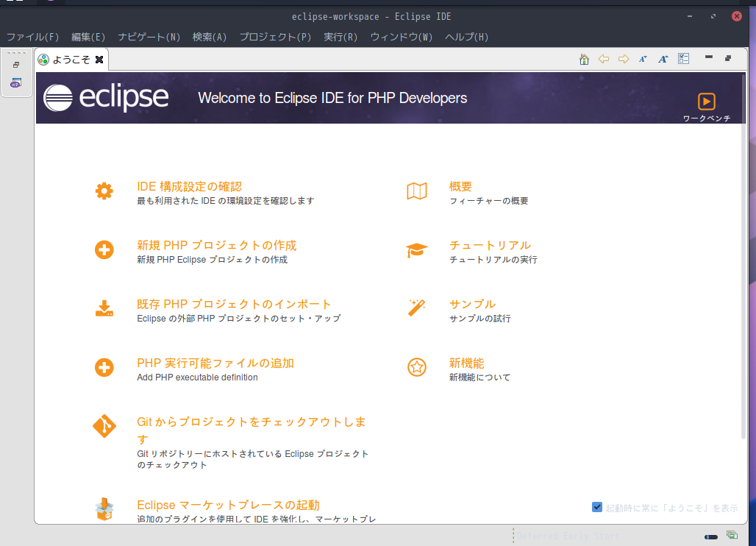The height and width of the screenshot is (546, 756).
Task: Open Eclipse マーケットプレースの起動 link
Action: (228, 505)
